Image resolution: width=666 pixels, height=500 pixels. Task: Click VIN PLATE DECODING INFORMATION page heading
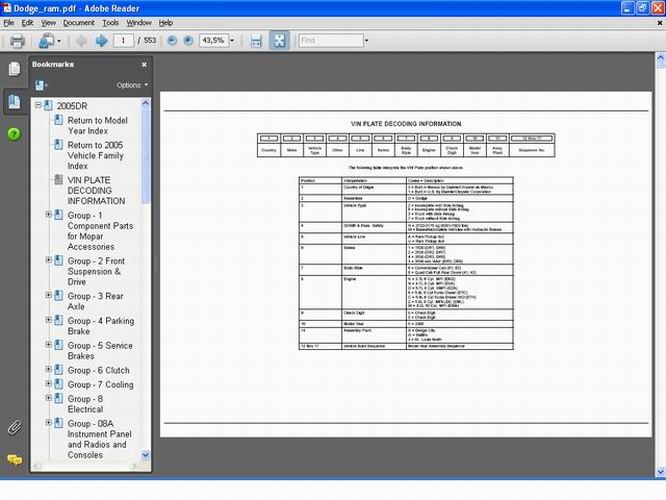click(x=406, y=124)
